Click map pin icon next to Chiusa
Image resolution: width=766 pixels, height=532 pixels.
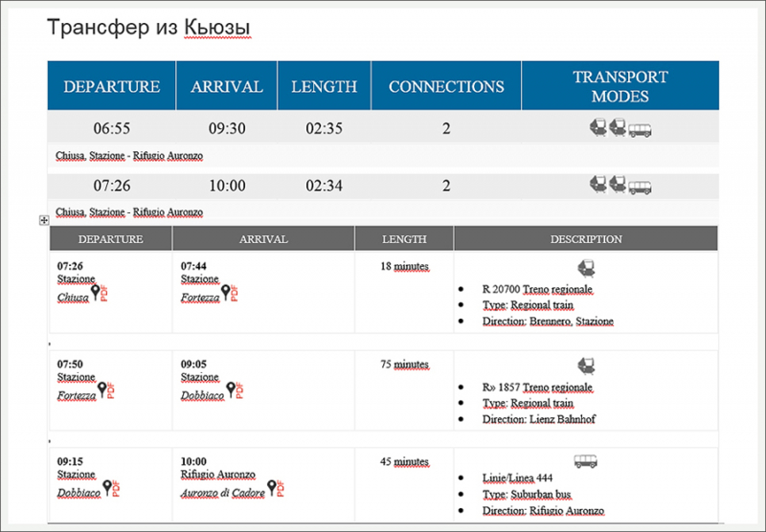pyautogui.click(x=95, y=293)
